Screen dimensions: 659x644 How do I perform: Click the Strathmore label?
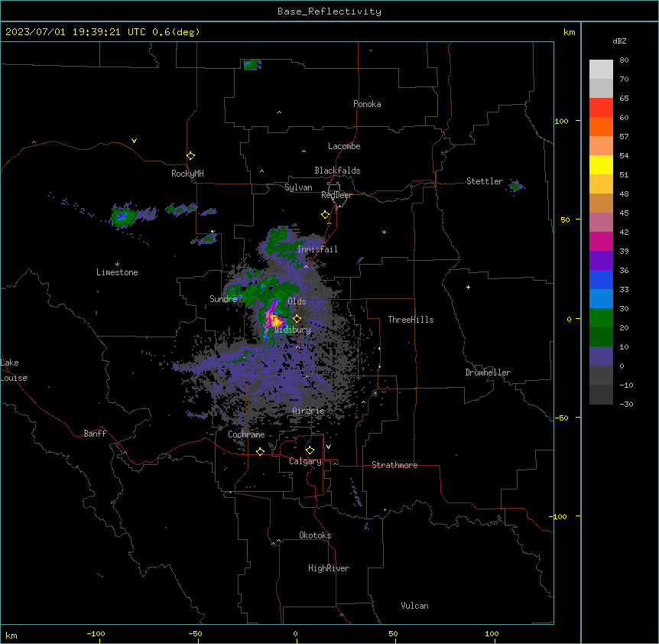(394, 465)
